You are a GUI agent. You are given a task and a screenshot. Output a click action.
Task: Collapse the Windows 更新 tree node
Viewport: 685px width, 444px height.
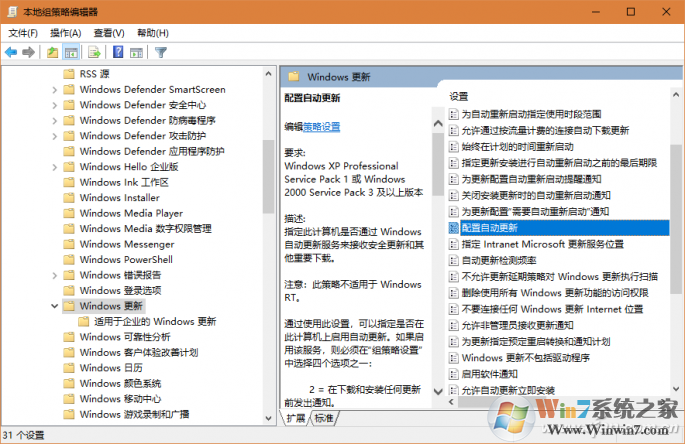pos(54,306)
